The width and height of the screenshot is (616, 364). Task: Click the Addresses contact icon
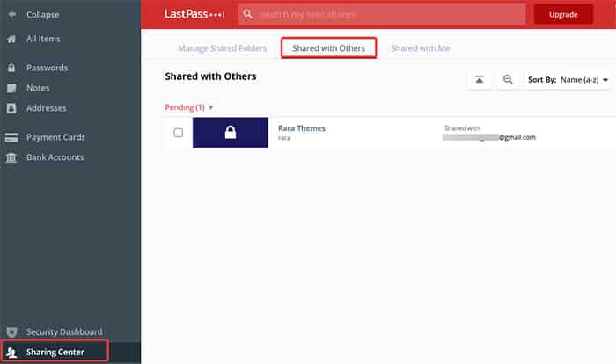(x=11, y=108)
